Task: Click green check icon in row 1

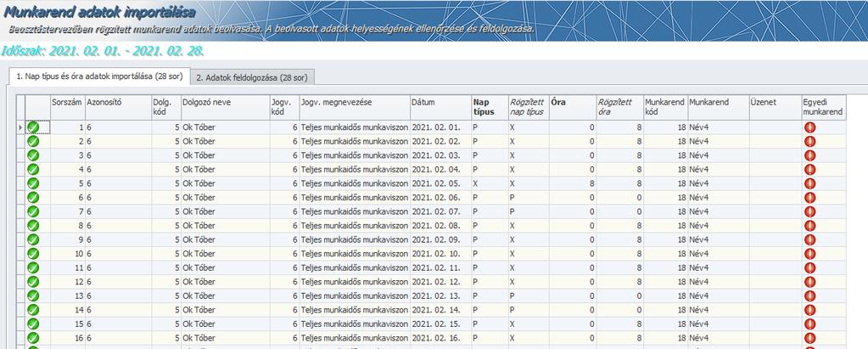Action: (33, 127)
